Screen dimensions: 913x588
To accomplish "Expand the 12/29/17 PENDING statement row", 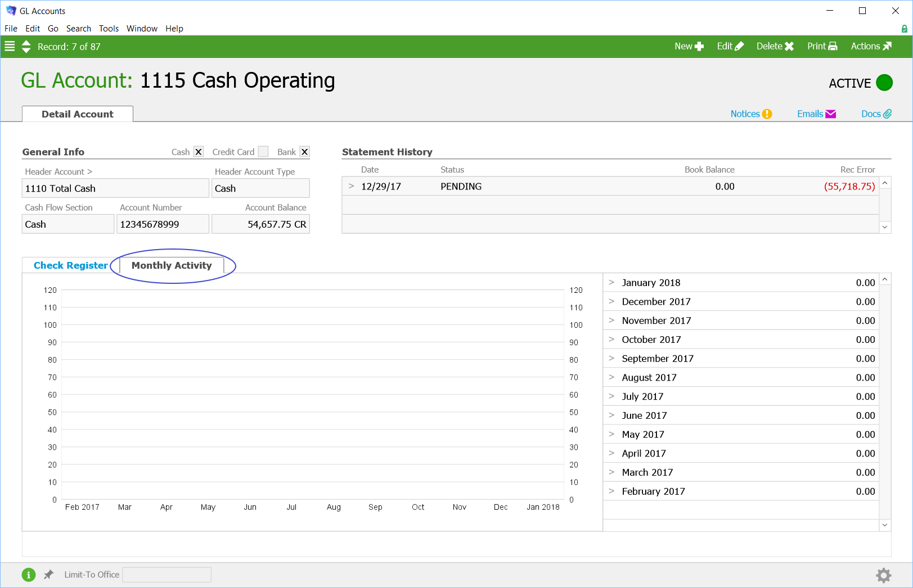I will 351,186.
